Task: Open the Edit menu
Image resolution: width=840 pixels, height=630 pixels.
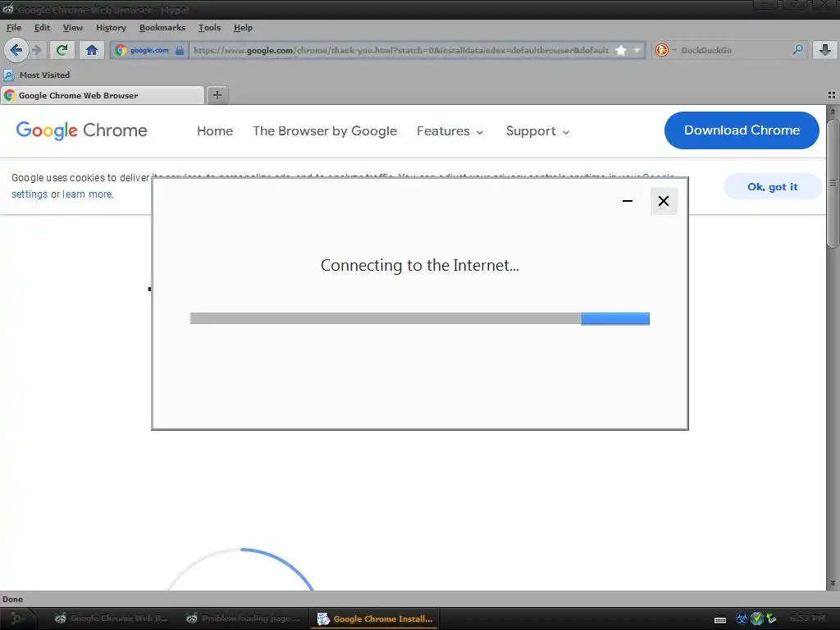Action: 42,27
